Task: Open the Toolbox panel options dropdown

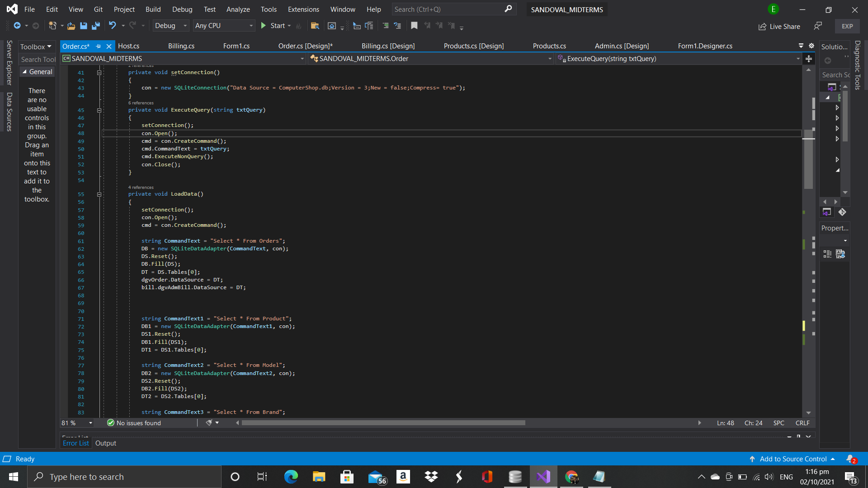Action: point(49,47)
